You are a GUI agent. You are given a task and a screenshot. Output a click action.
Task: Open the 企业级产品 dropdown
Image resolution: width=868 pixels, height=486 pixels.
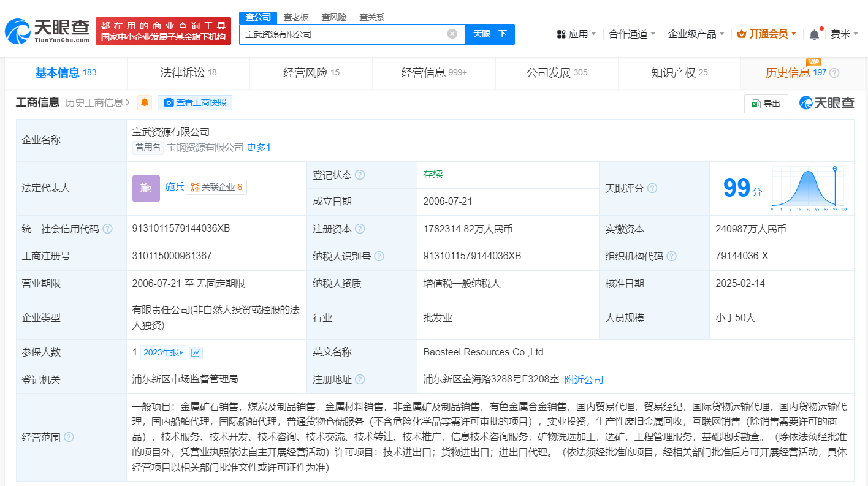coord(696,34)
